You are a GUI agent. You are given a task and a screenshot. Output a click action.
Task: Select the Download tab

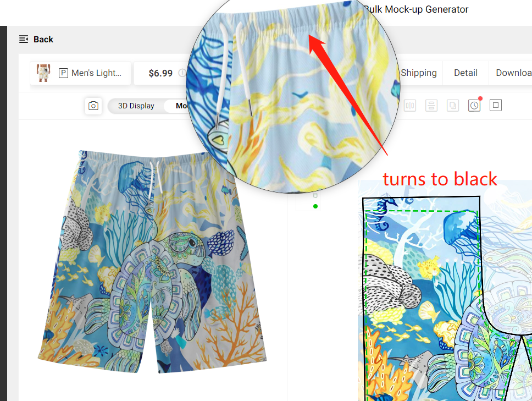click(x=513, y=73)
